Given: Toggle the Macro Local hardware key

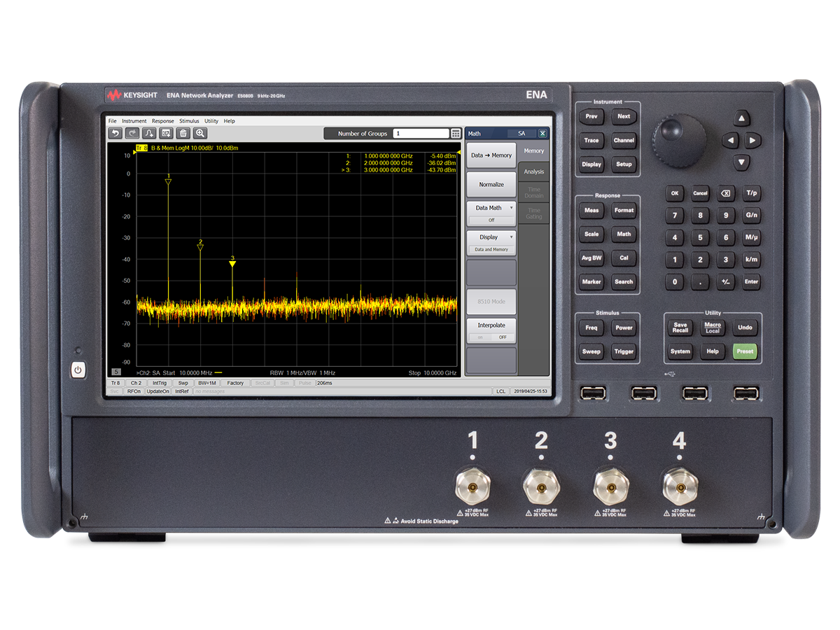Looking at the screenshot, I should [713, 328].
